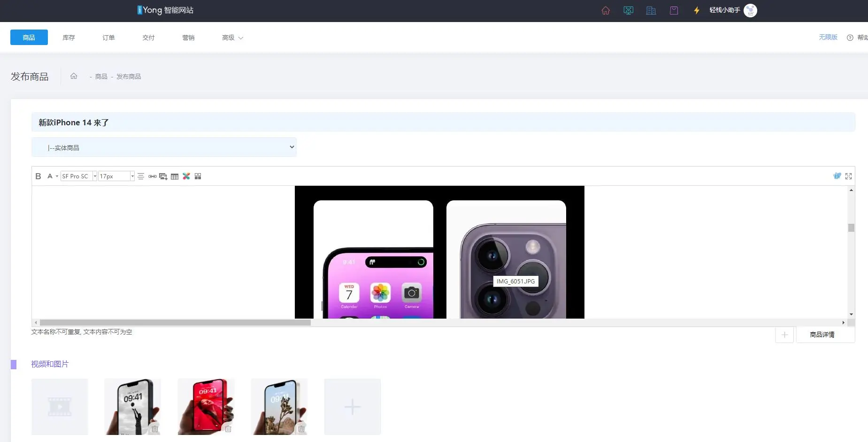The height and width of the screenshot is (442, 868).
Task: Click the insert link icon in editor
Action: 152,176
